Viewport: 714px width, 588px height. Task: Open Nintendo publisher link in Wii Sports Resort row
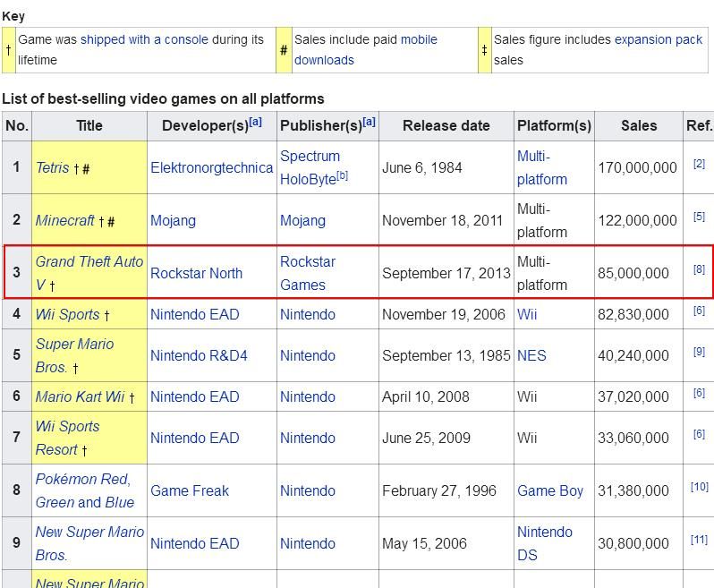(308, 438)
